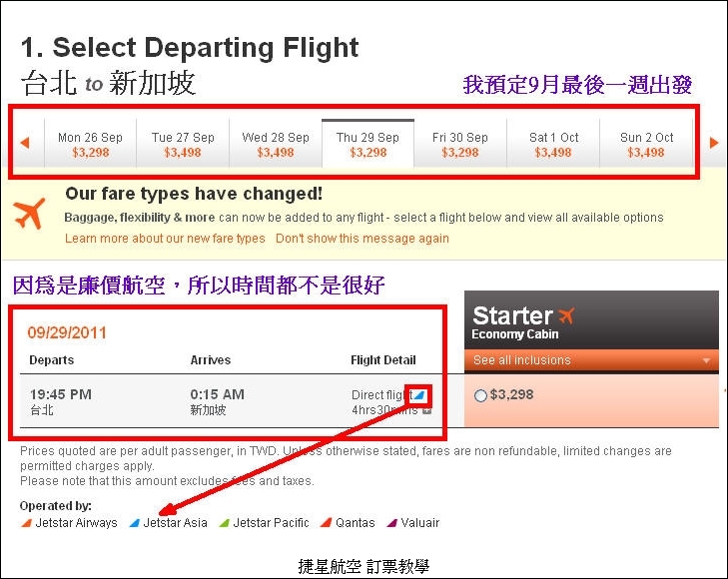
Task: Click the orange airplane icon in the fare notice
Action: tap(30, 213)
